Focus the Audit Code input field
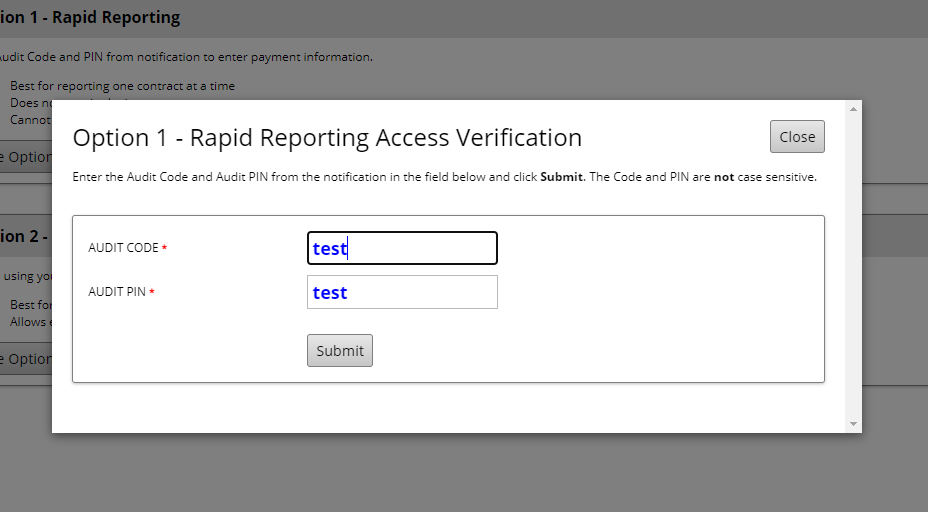Viewport: 928px width, 512px height. 402,248
